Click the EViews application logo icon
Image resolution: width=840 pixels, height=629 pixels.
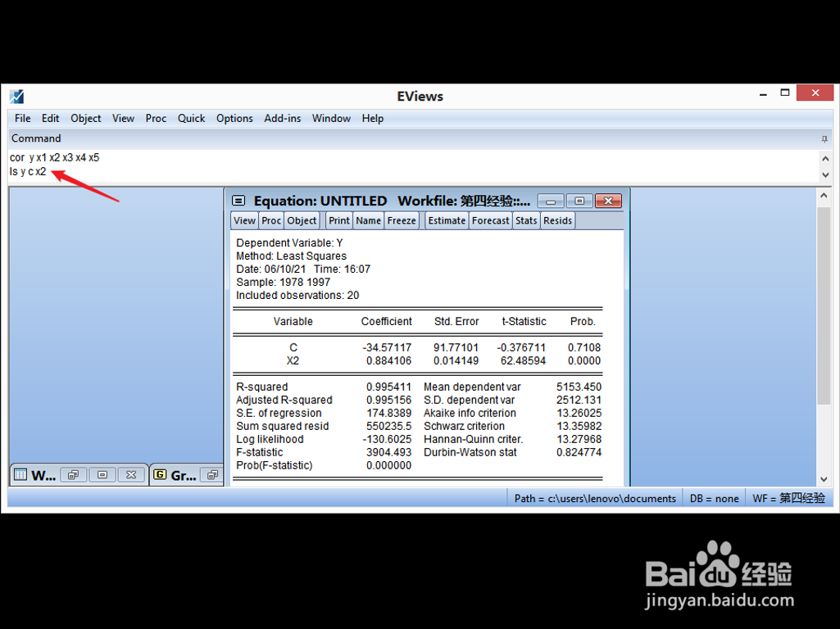(x=16, y=97)
